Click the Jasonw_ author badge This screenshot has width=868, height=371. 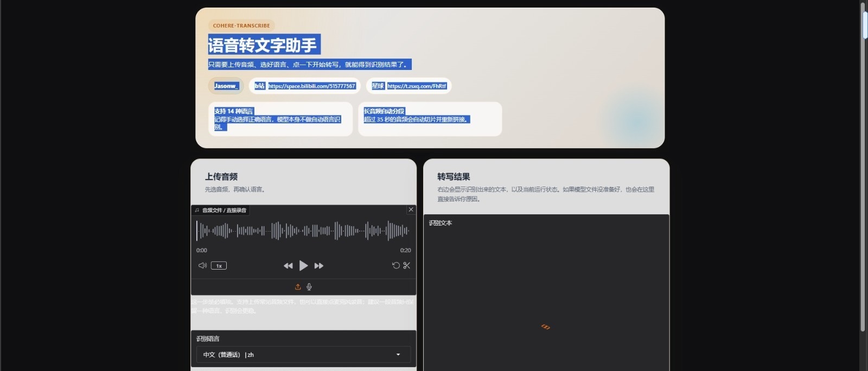coord(226,86)
